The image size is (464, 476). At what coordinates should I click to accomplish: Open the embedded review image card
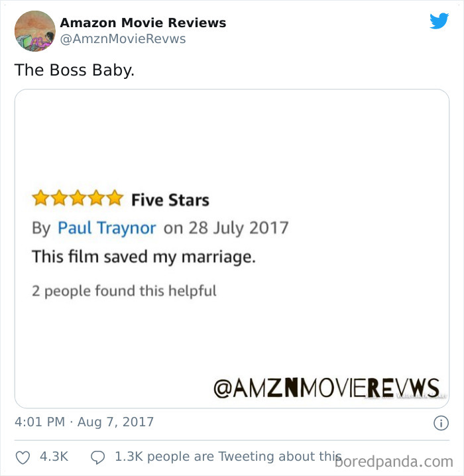coord(232,249)
